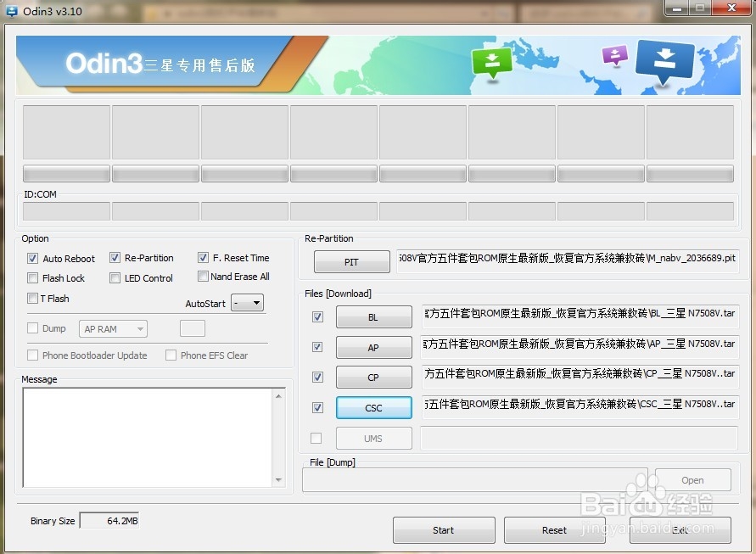Click the Message box scroll up arrow

(278, 396)
